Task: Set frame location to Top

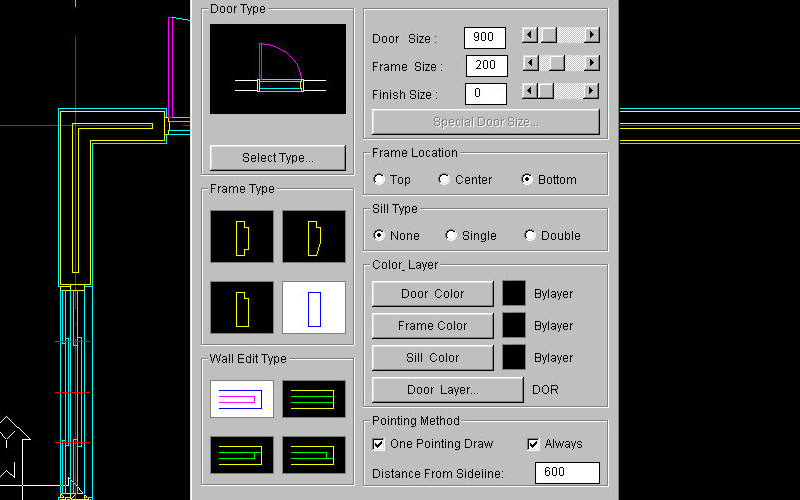Action: pos(380,180)
